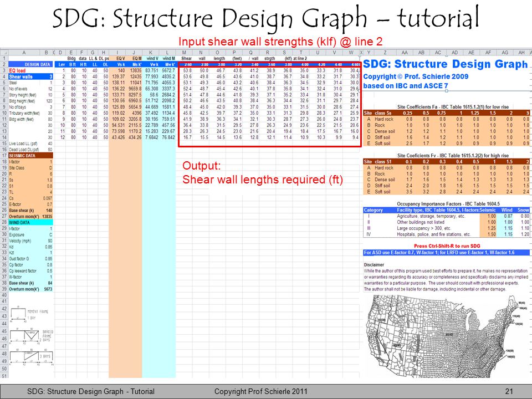
Task: Click the SEISMIC DATA section header
Action: coord(30,156)
